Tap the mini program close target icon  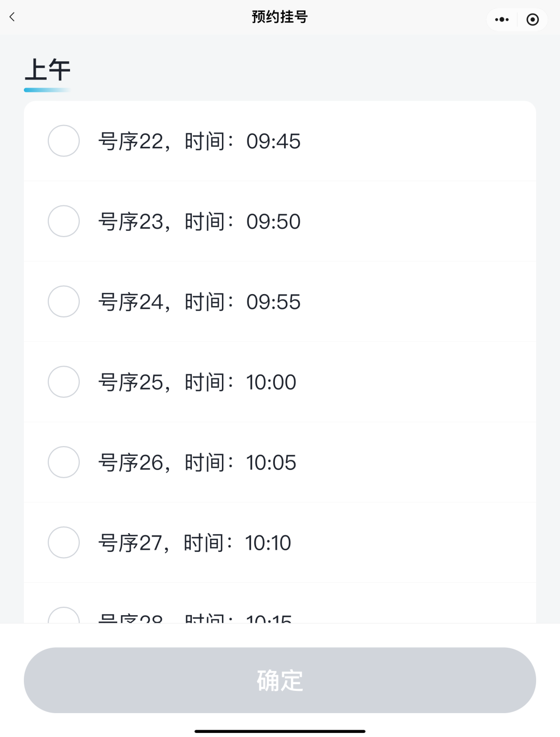click(x=533, y=20)
